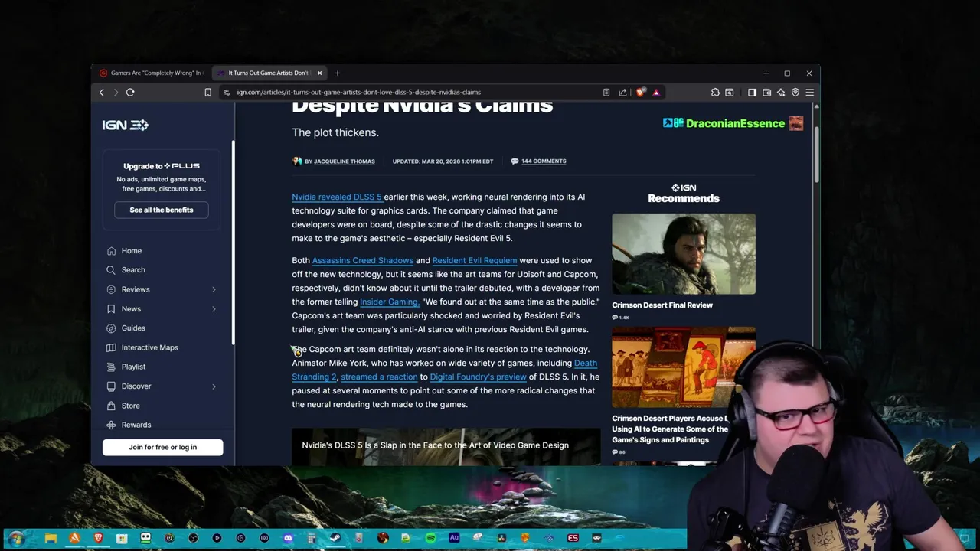
Task: Open reader mode icon in address bar
Action: point(606,93)
